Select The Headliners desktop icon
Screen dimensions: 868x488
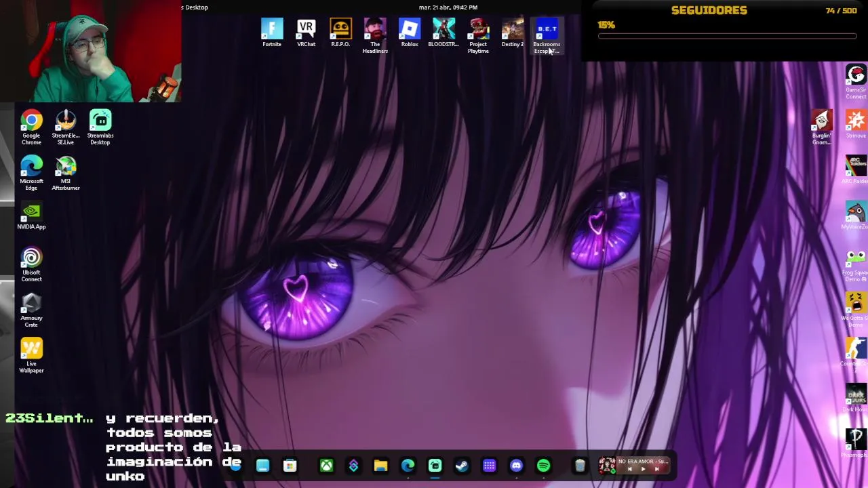click(375, 36)
